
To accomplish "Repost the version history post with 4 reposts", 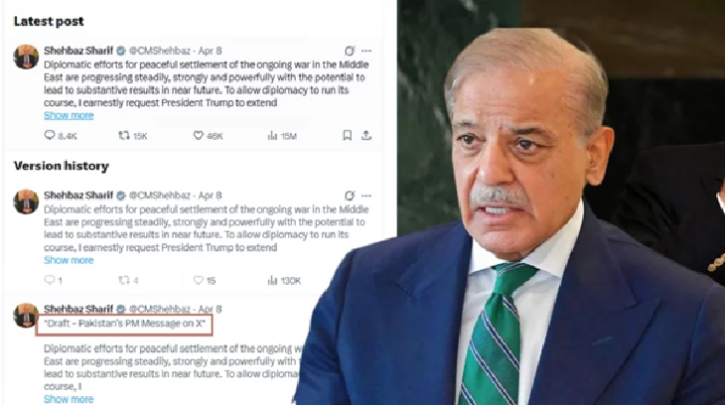I will 124,280.
